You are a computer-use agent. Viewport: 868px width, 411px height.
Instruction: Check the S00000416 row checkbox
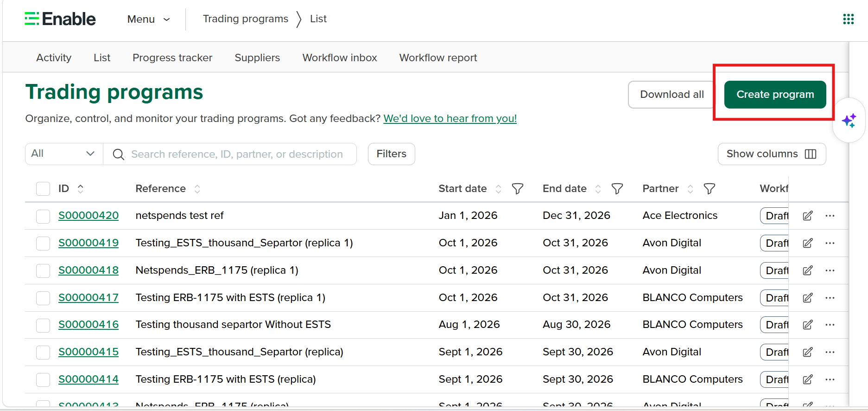pyautogui.click(x=43, y=325)
